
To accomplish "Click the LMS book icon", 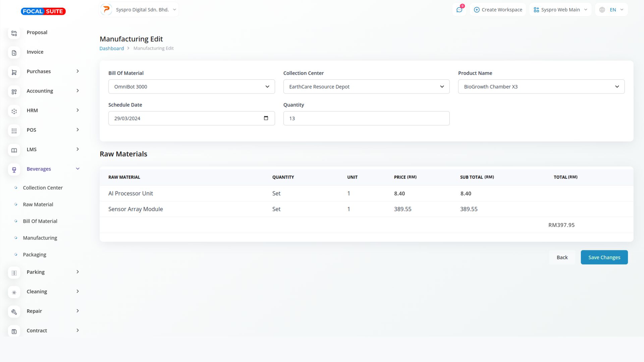I will coord(14,150).
